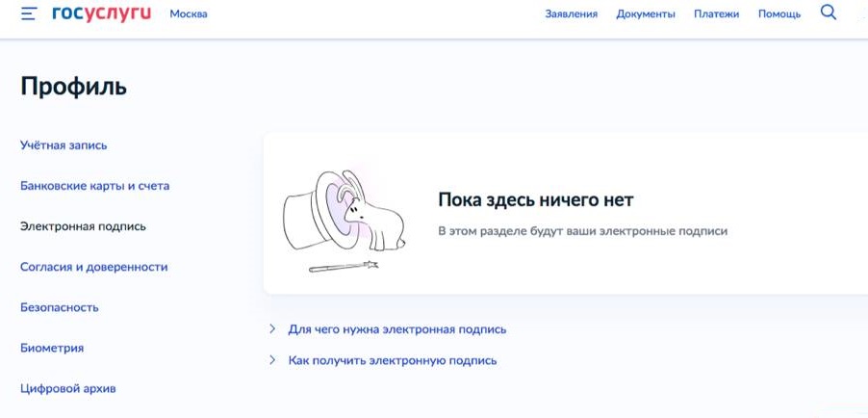This screenshot has height=418, width=868.
Task: Expand chevron beside Для чего нужна электронная подпись
Action: pos(271,329)
